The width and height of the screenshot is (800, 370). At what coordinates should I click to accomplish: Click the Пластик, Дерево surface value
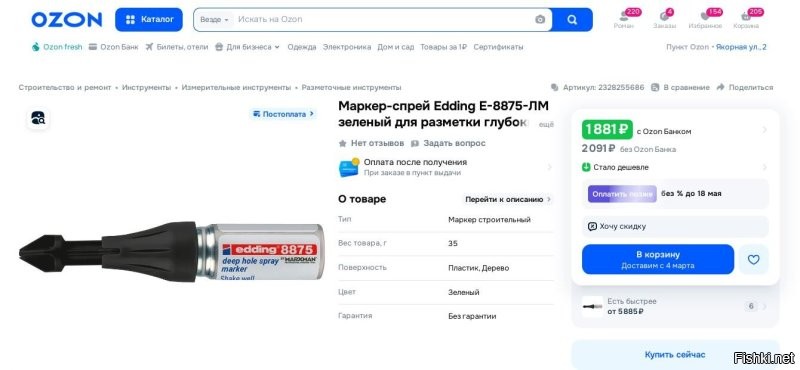479,268
